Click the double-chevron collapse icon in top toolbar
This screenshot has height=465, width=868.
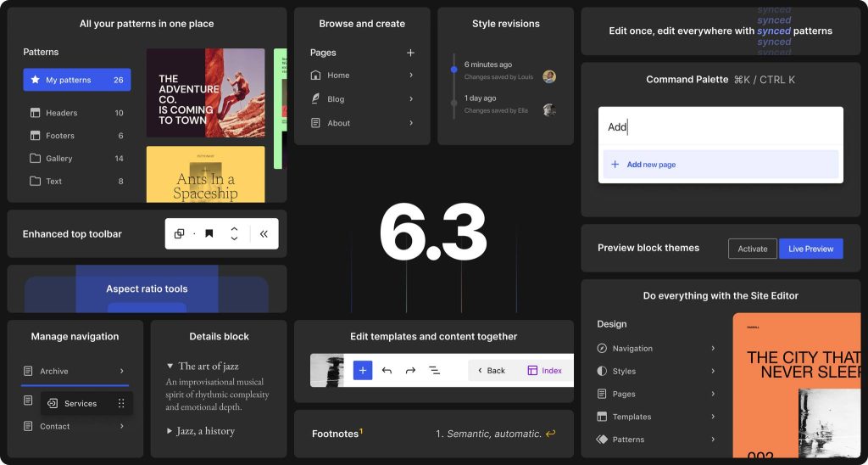tap(264, 233)
